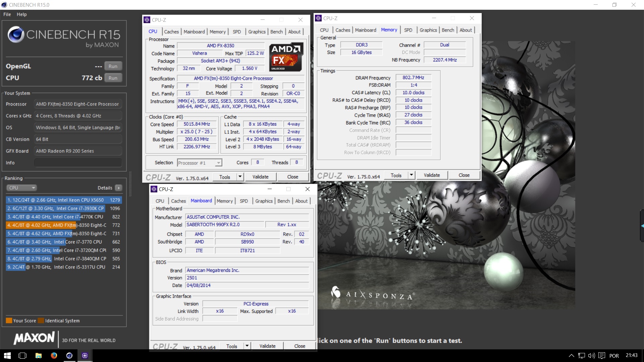Click the CPU-Z icon in the Memory window title
The width and height of the screenshot is (644, 362).
[318, 18]
